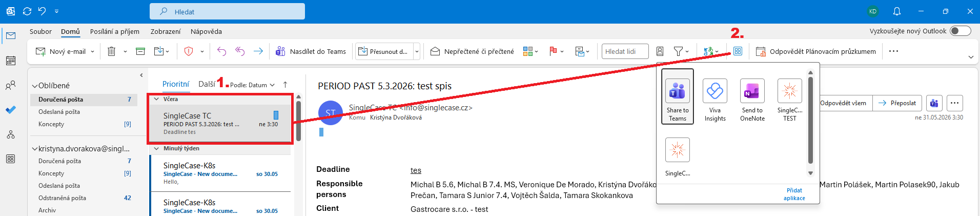Screen dimensions: 980x216
Task: Open the Soubor menu
Action: coord(40,31)
